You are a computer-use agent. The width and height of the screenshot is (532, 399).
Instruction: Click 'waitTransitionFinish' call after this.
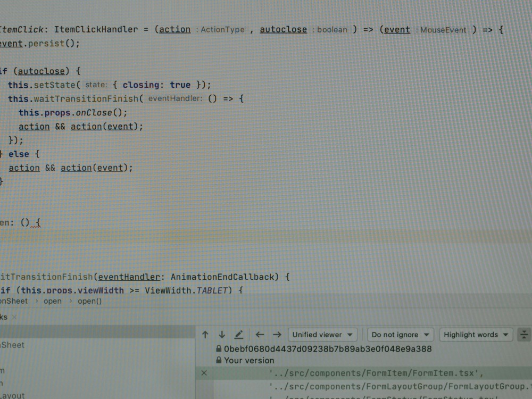(x=86, y=99)
